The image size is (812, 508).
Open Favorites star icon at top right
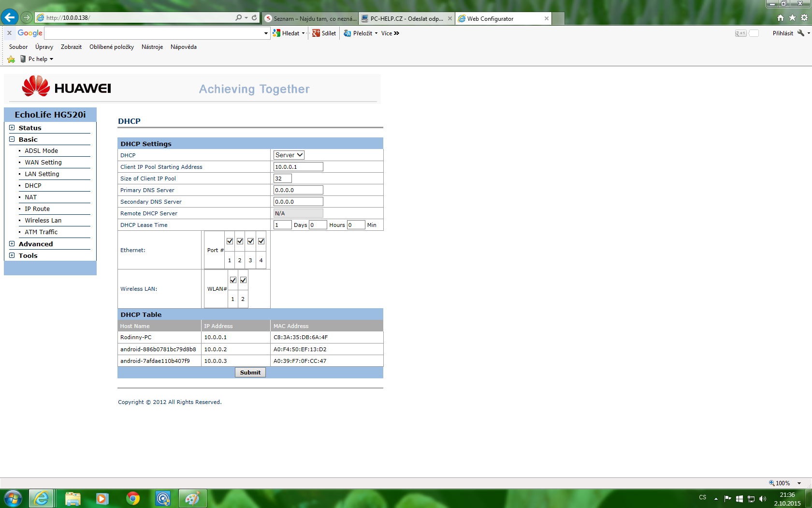pyautogui.click(x=792, y=18)
